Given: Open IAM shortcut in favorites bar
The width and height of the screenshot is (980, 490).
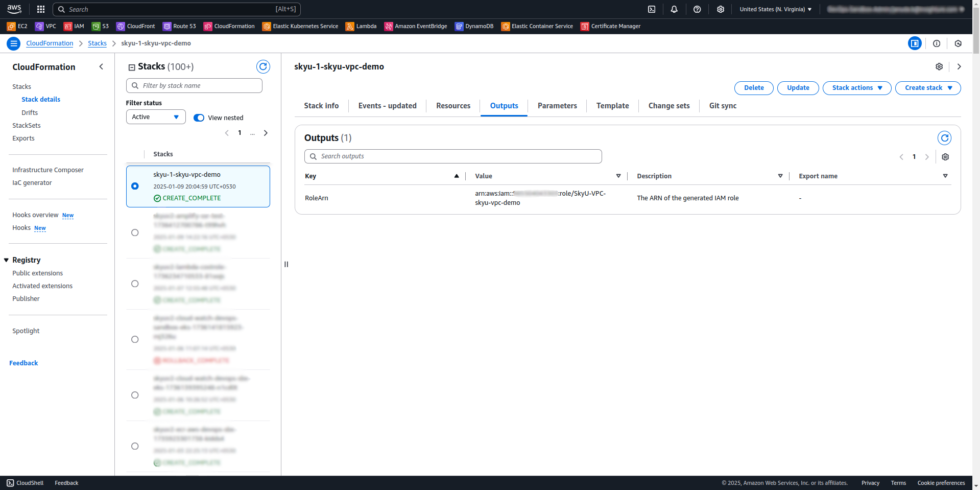Looking at the screenshot, I should tap(74, 26).
